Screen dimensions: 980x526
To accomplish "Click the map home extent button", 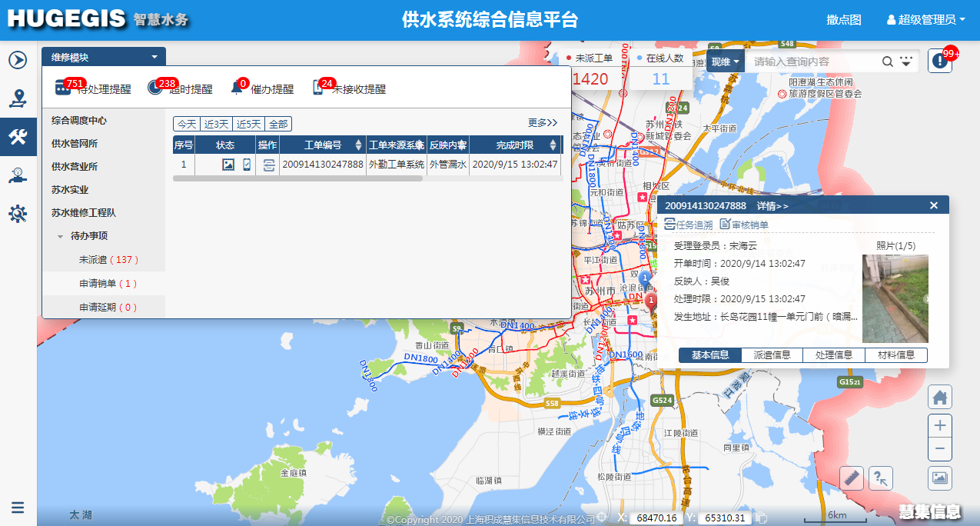I will [940, 398].
